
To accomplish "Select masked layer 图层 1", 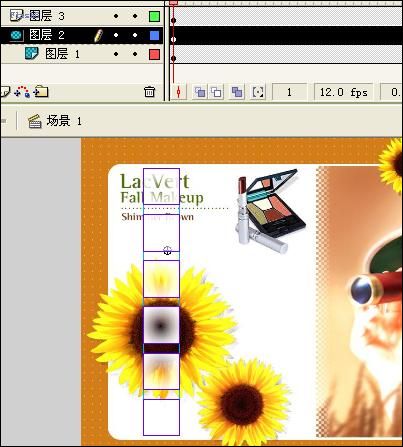I will tap(63, 54).
